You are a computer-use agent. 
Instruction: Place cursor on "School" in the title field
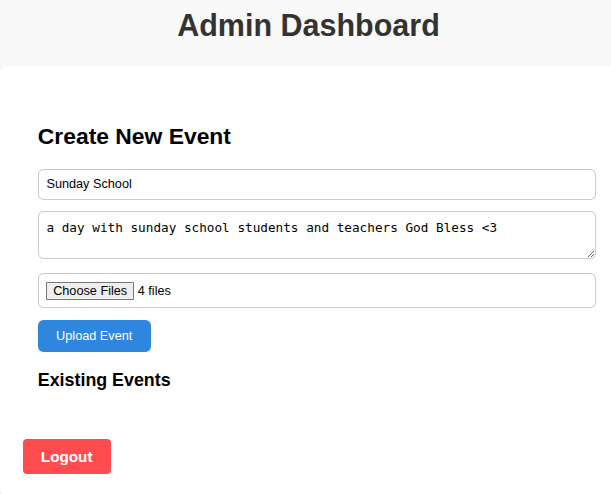112,184
